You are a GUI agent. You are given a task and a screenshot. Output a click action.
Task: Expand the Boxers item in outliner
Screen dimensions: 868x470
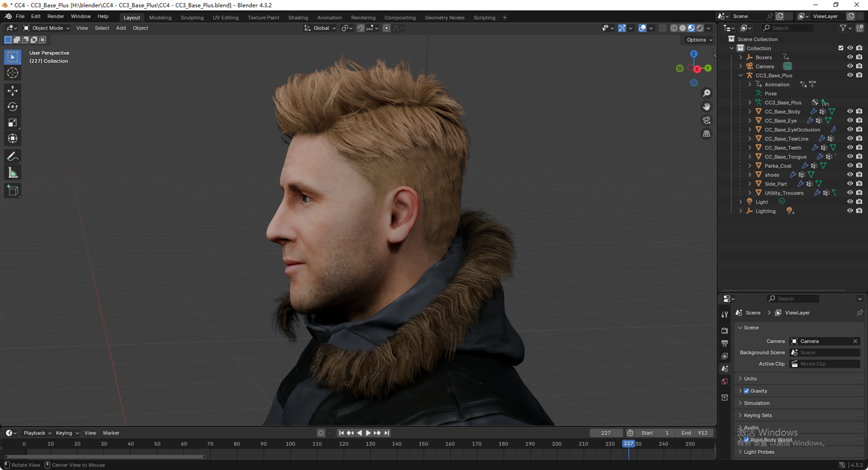click(x=741, y=58)
